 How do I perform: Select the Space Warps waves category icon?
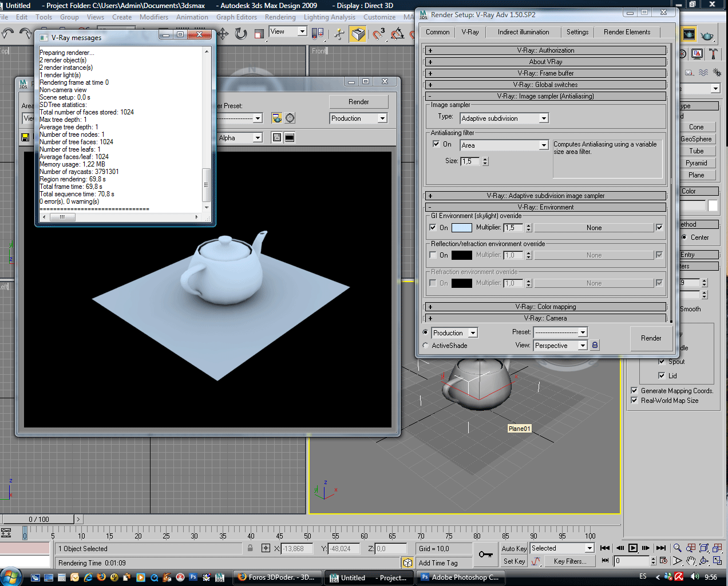click(703, 73)
